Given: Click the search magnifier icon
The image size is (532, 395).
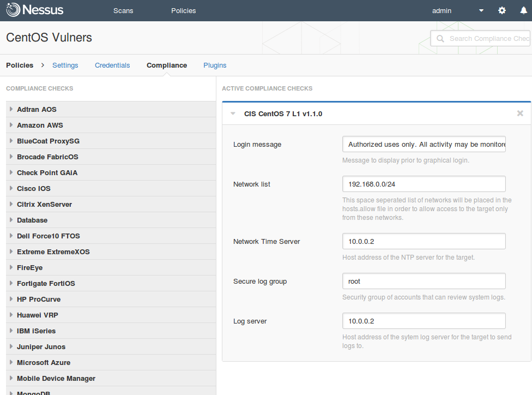Looking at the screenshot, I should click(440, 39).
